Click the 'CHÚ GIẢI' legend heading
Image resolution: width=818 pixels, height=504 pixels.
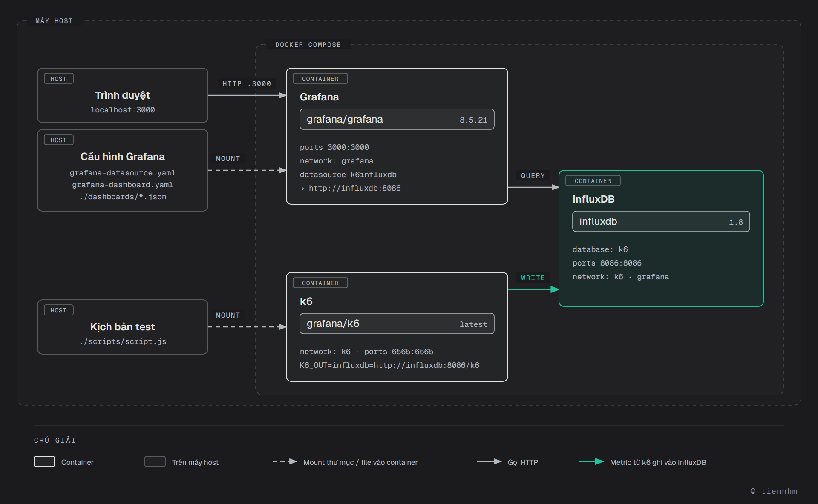55,440
